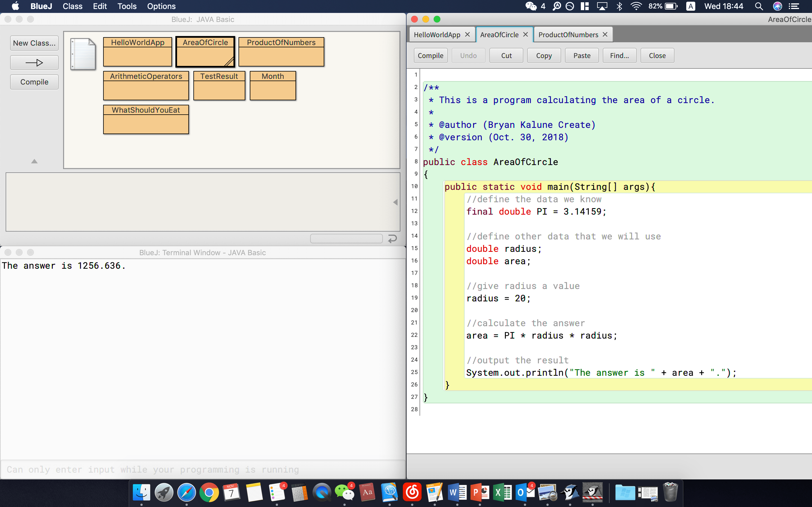Select the WhatShouldYouEat class box

145,119
